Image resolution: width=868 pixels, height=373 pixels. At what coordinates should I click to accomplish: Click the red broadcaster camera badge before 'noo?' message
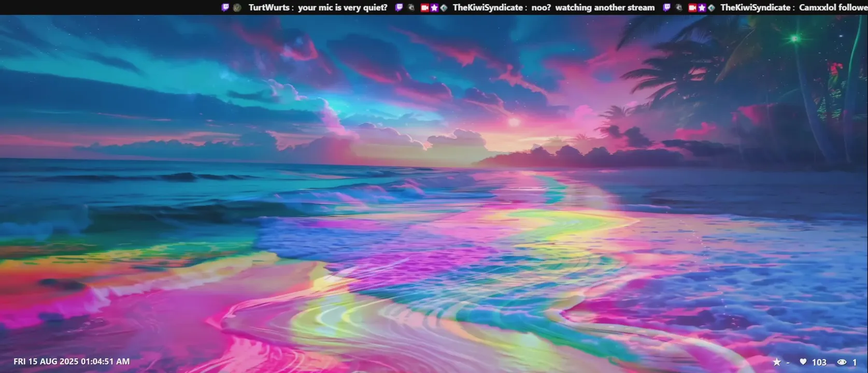tap(425, 7)
